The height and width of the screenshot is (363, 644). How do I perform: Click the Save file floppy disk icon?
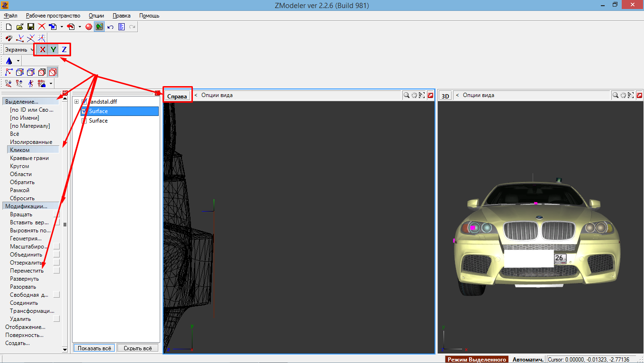[30, 27]
